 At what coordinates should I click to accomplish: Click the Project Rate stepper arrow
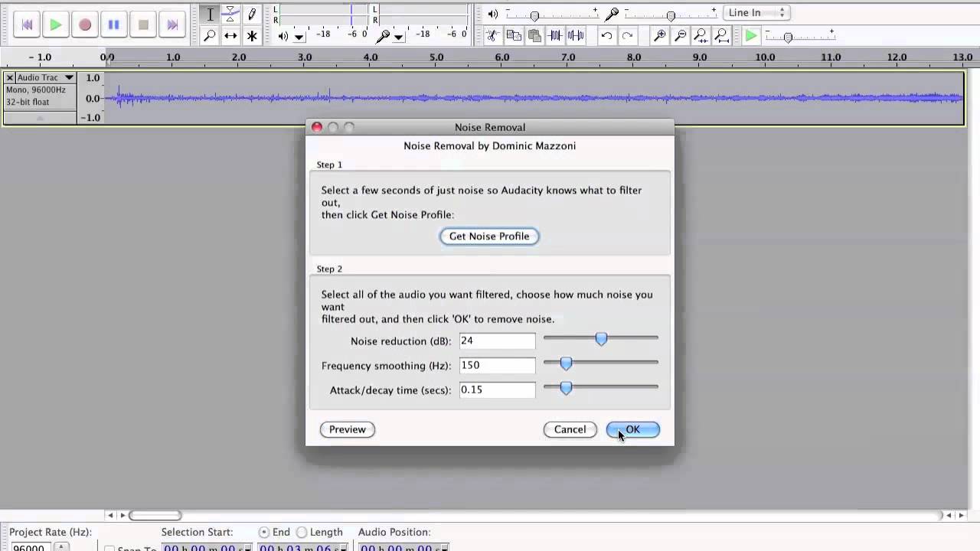click(63, 548)
